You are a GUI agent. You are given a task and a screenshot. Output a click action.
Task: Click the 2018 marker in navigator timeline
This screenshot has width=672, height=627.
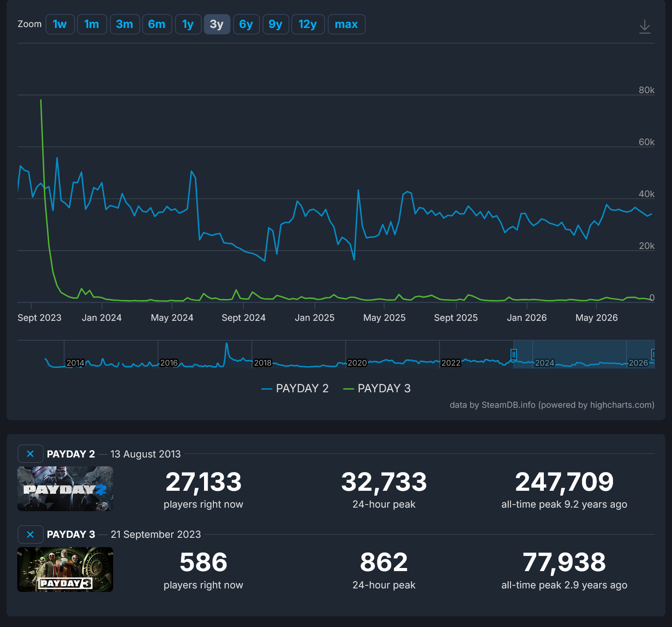click(x=263, y=363)
